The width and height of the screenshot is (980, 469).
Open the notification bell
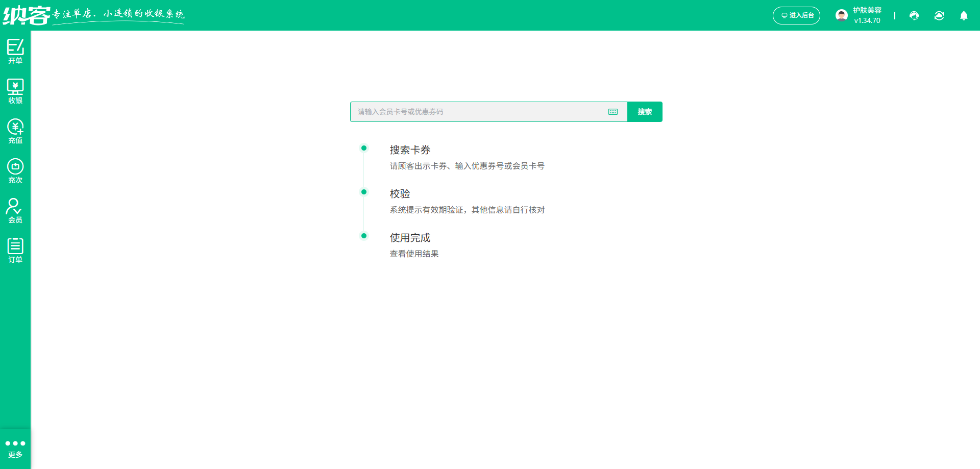click(x=964, y=16)
